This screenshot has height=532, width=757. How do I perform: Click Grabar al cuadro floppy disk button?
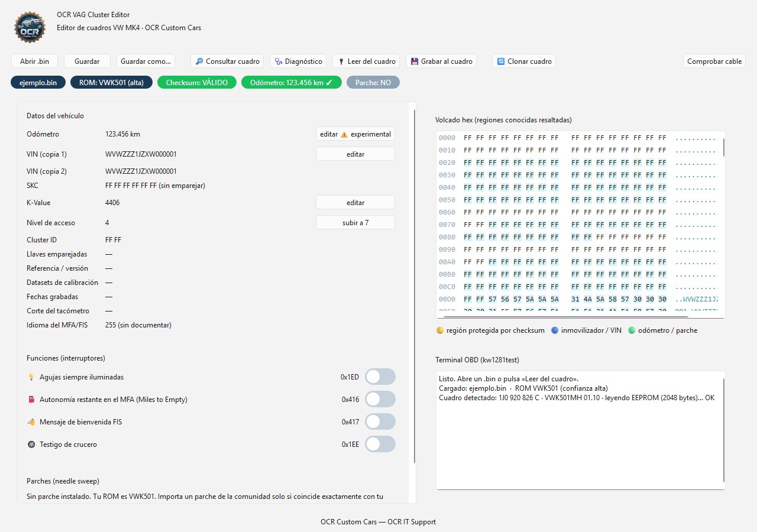coord(441,61)
